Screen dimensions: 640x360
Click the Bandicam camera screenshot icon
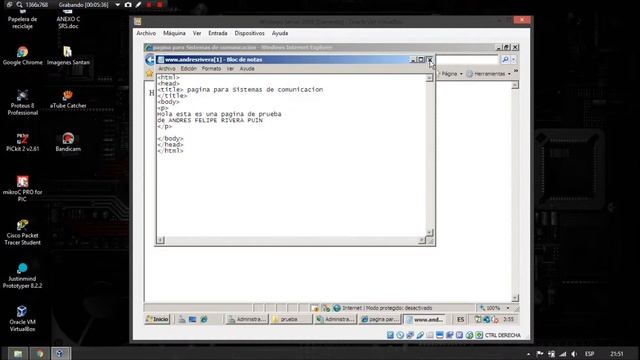(128, 5)
